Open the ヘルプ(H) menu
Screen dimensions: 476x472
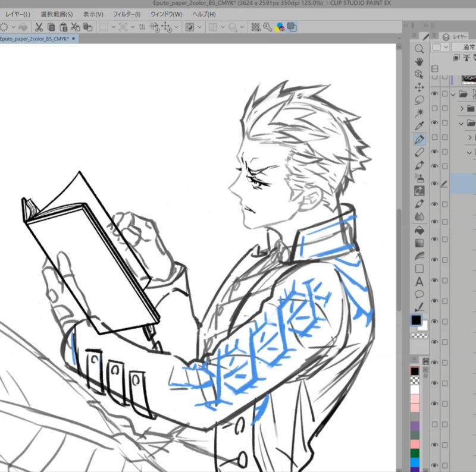click(x=204, y=14)
